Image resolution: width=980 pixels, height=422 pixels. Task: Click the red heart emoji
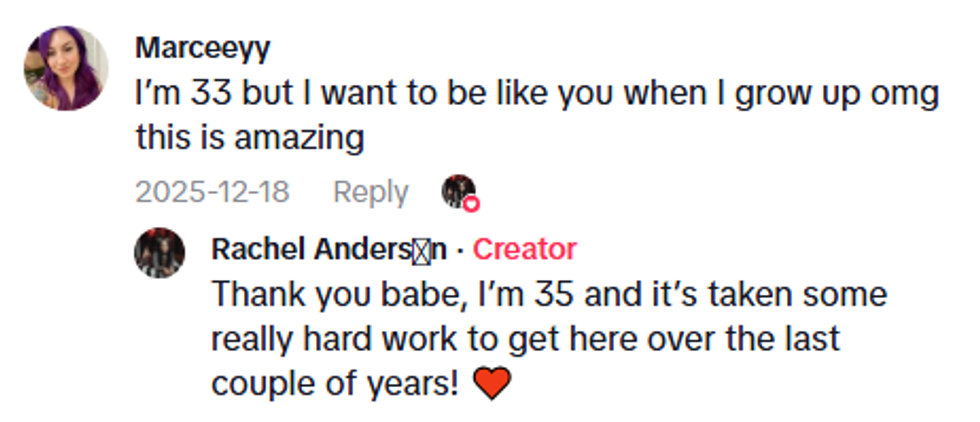[491, 385]
